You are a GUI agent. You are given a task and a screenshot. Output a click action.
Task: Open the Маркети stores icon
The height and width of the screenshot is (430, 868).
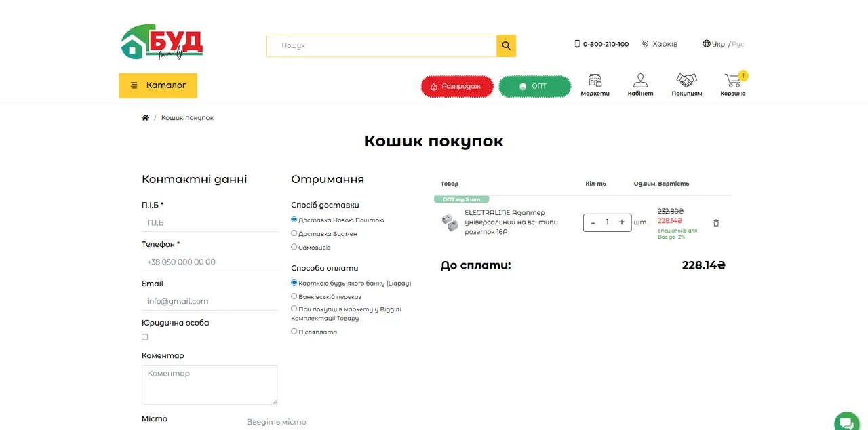pos(595,85)
